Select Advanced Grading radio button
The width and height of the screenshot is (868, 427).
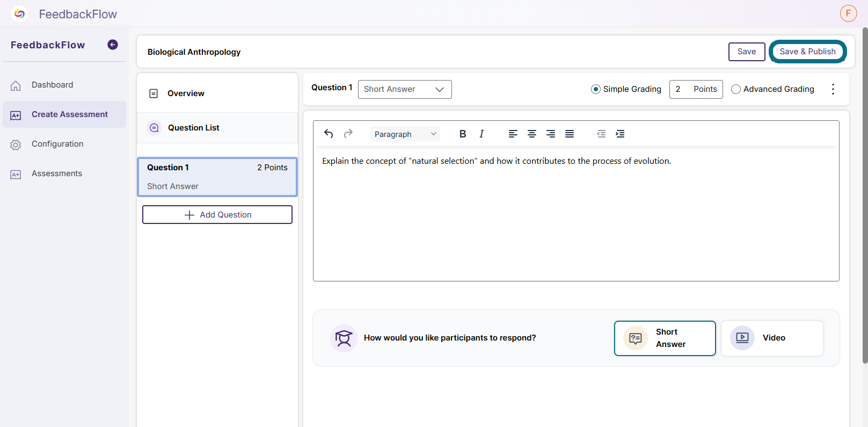[x=736, y=89]
